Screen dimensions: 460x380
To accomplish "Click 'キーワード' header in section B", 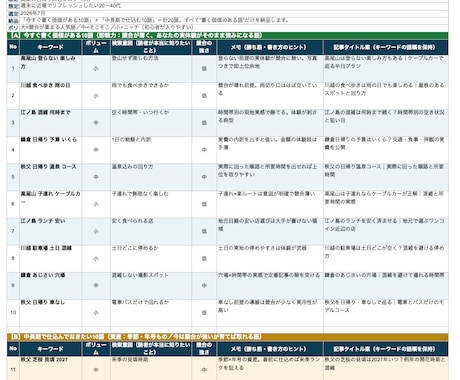I will click(x=50, y=349).
